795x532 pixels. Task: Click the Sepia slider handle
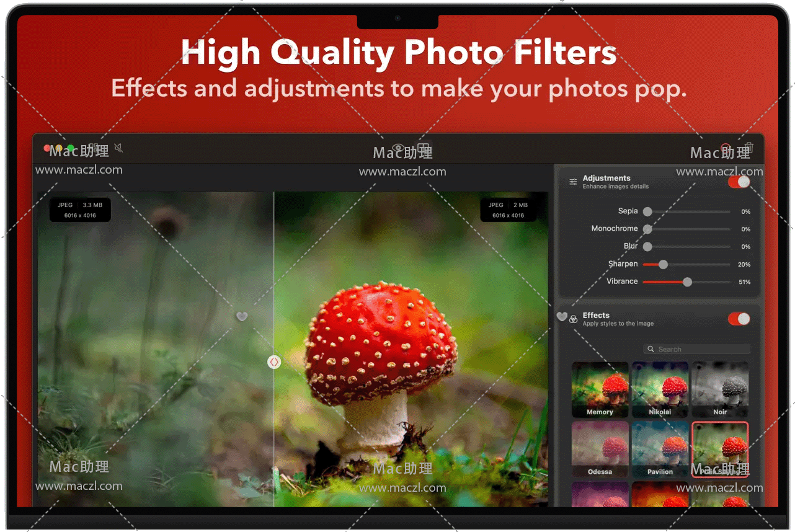click(647, 211)
